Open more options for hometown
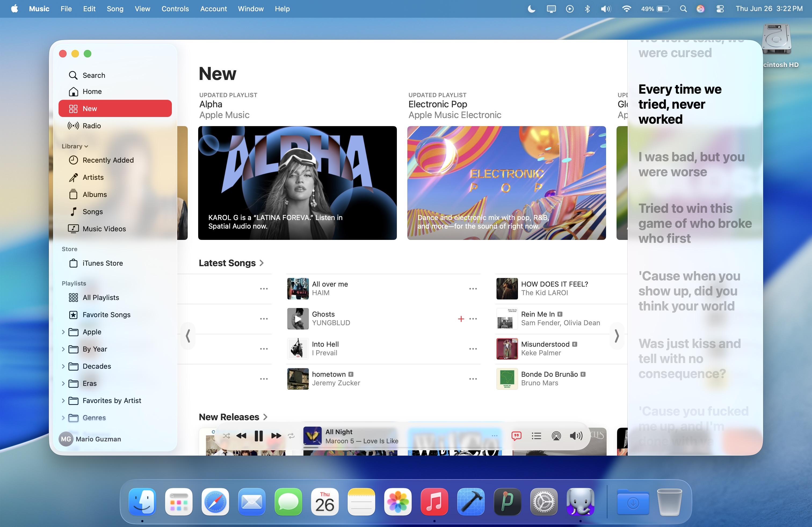The image size is (812, 527). [473, 379]
